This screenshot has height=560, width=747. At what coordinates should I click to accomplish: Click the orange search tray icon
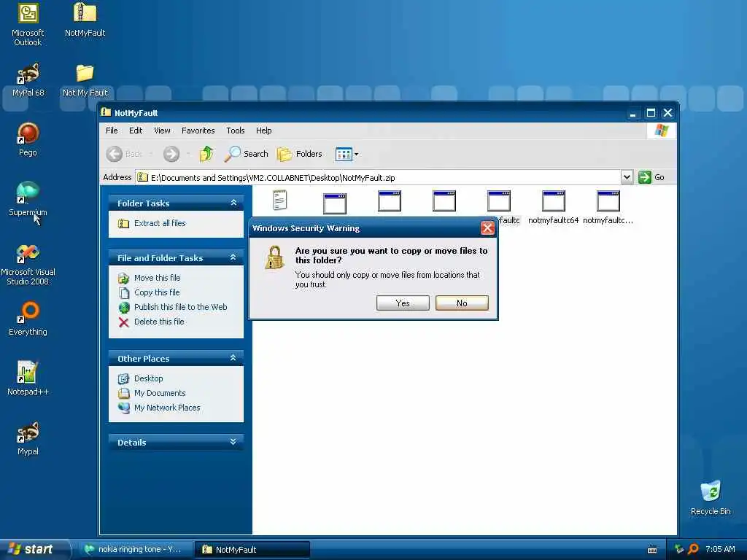click(693, 550)
